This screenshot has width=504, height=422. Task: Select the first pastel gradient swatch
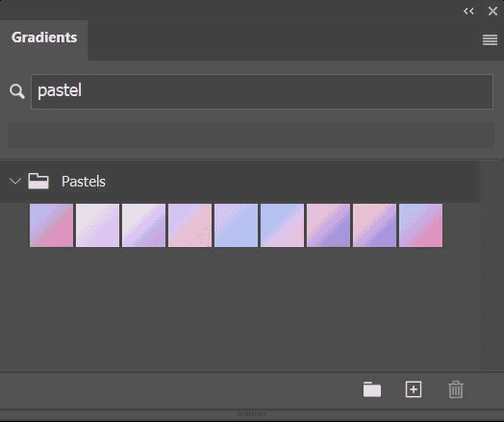tap(51, 226)
